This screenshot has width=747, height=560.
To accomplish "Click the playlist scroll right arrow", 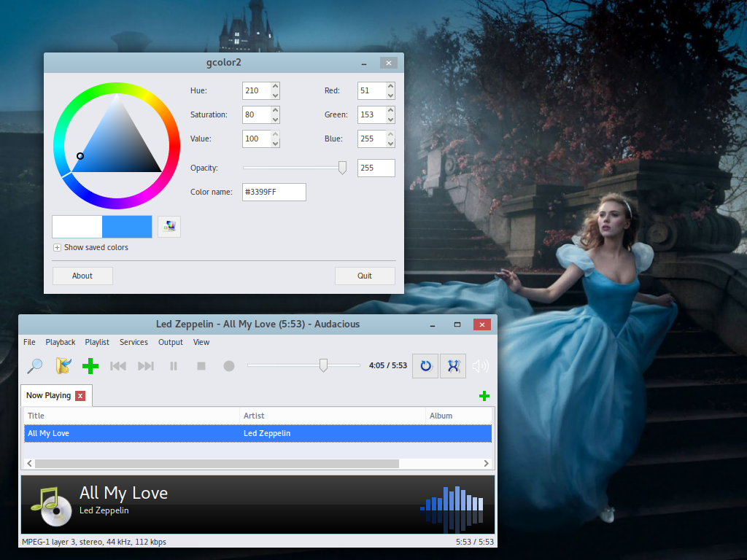I will tap(486, 463).
